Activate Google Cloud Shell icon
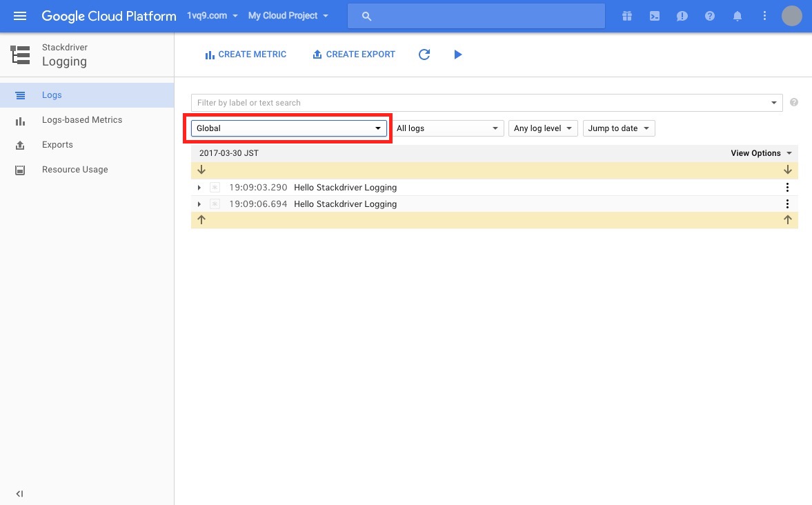Viewport: 812px width, 505px height. click(x=655, y=16)
